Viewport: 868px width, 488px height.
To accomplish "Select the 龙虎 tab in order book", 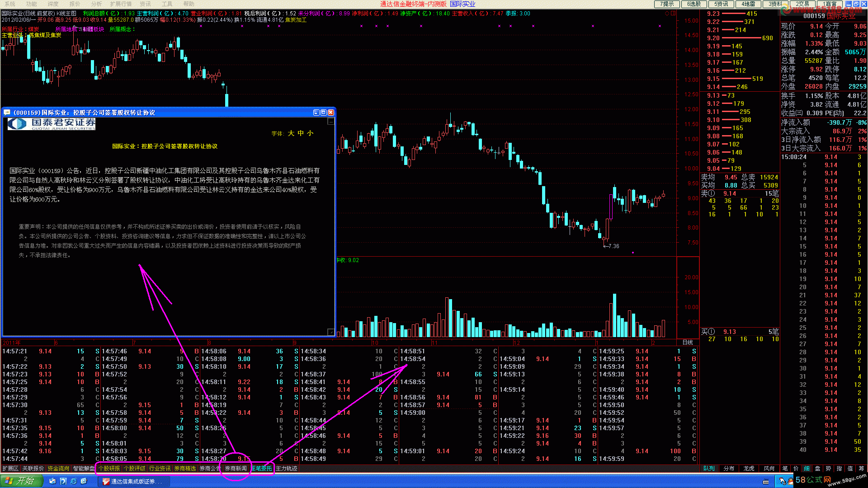I will (749, 469).
